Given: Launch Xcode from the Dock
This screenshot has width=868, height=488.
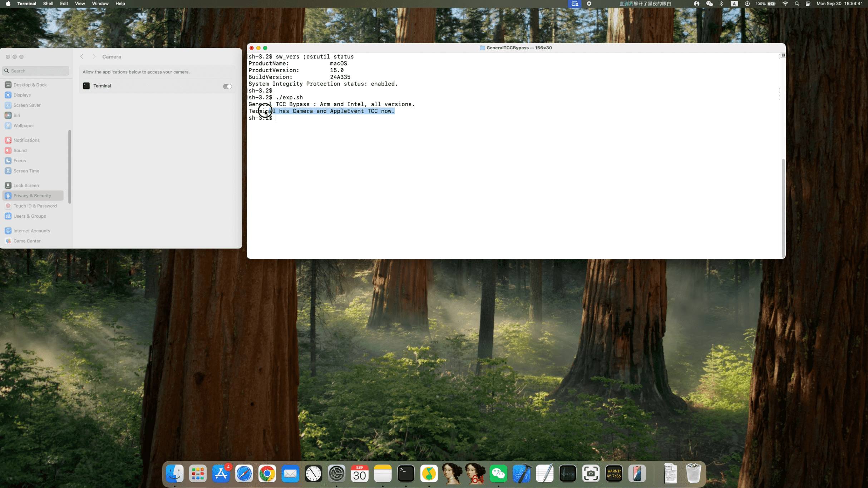Looking at the screenshot, I should tap(522, 474).
